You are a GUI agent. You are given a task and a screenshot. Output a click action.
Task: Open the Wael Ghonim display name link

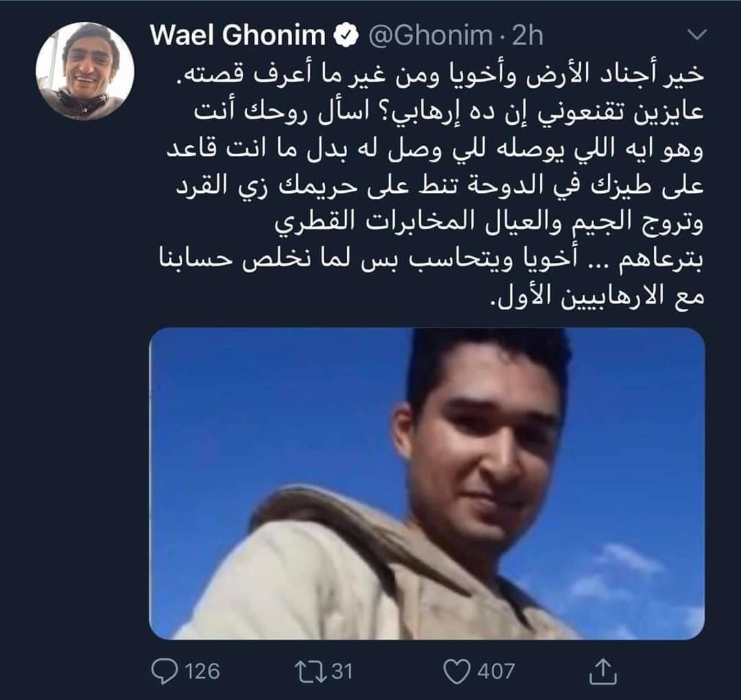pyautogui.click(x=238, y=36)
